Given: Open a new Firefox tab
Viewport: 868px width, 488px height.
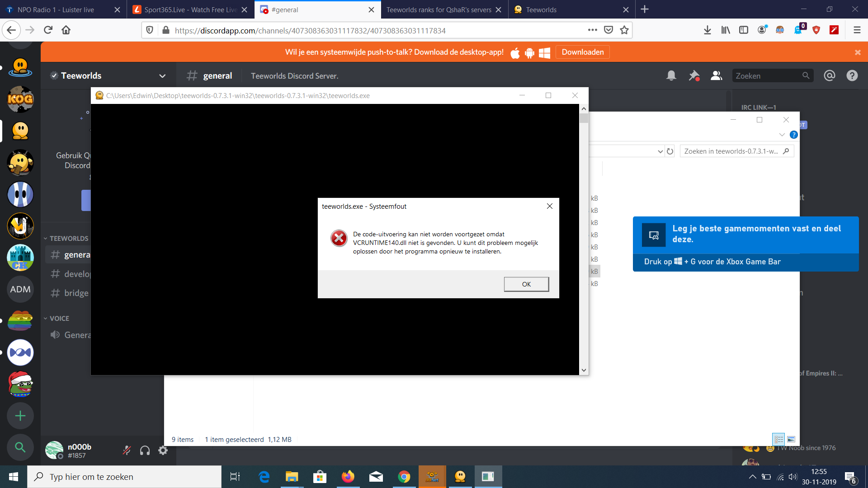Looking at the screenshot, I should pos(645,9).
